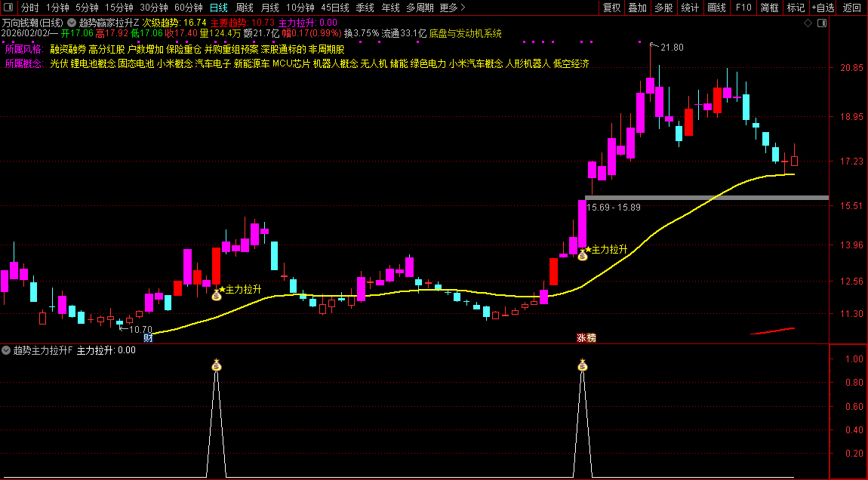Click the 21.80 high price label
868x480 pixels.
672,48
